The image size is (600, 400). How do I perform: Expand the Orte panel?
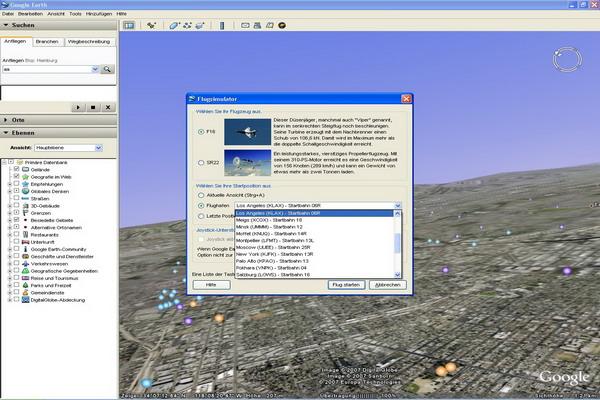click(6, 120)
